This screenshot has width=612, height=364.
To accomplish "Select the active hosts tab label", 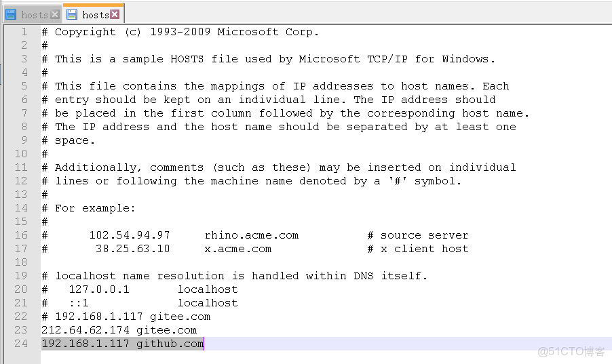I will 95,14.
